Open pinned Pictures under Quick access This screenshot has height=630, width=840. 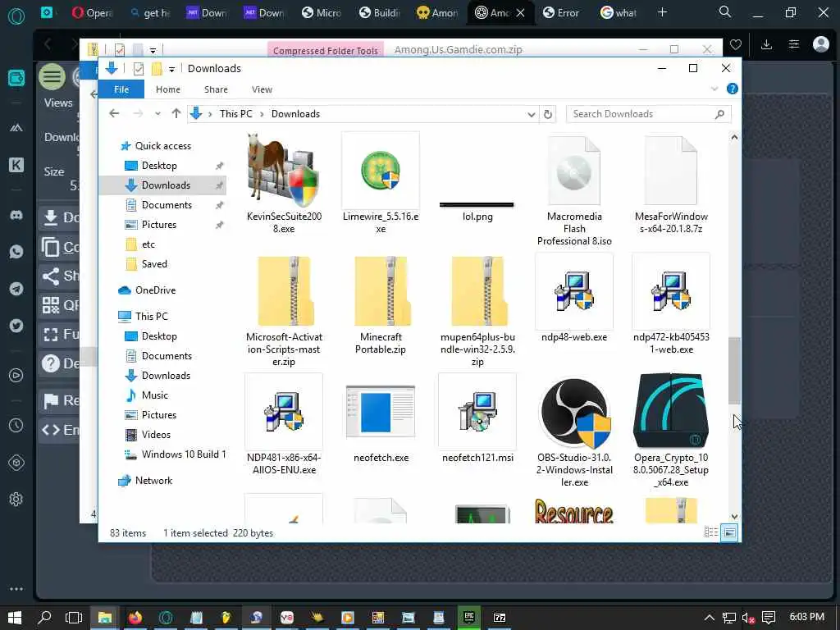[x=159, y=225]
